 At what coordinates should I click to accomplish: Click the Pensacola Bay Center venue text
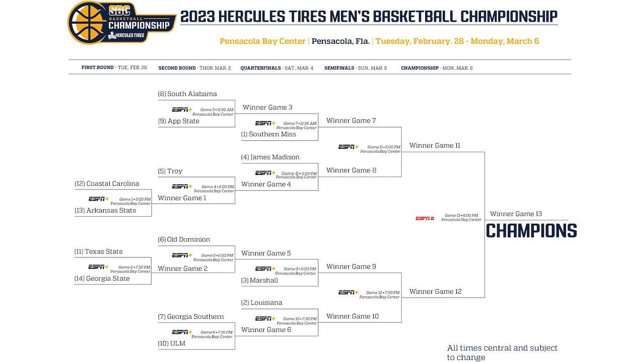(x=263, y=41)
